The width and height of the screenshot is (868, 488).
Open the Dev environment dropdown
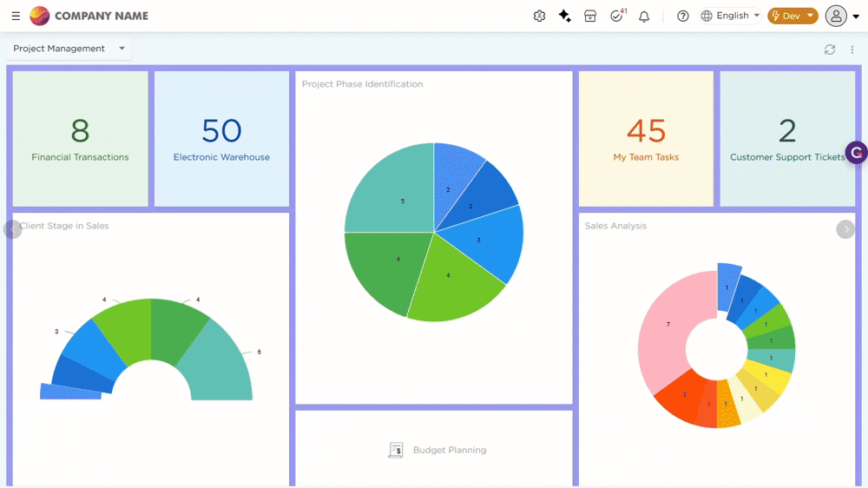click(x=792, y=16)
